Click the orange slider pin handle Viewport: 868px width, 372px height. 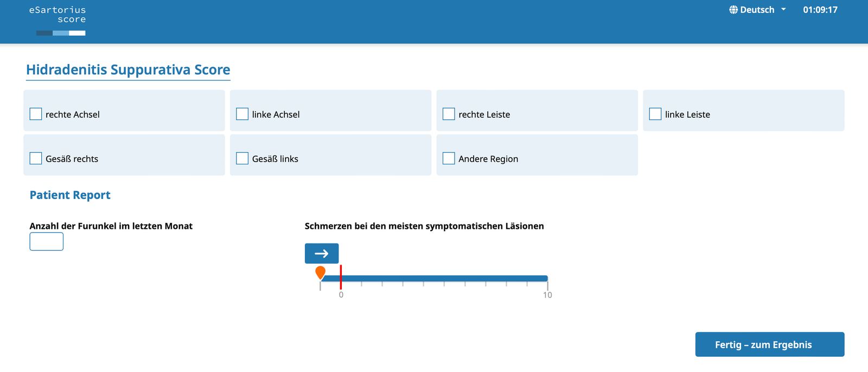(321, 272)
